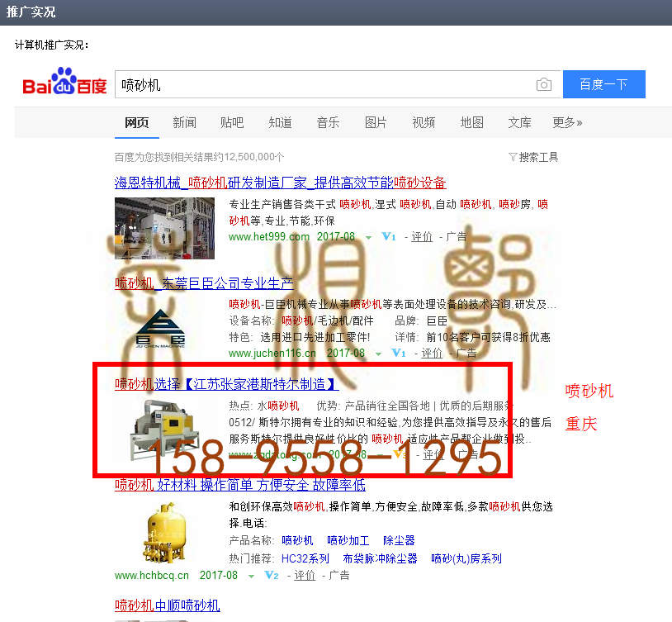Click 评价 on the juchen116.cn result
Viewport: 672px width, 622px height.
coord(432,353)
